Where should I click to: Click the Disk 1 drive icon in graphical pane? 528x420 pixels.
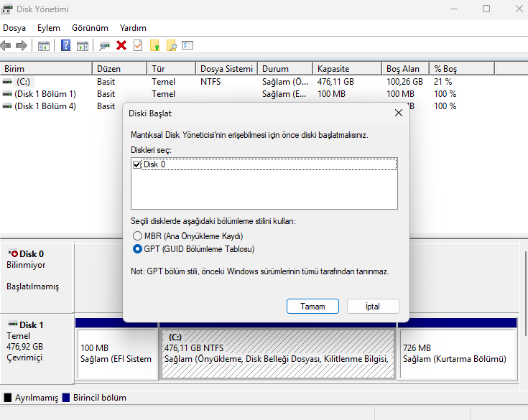pos(13,324)
